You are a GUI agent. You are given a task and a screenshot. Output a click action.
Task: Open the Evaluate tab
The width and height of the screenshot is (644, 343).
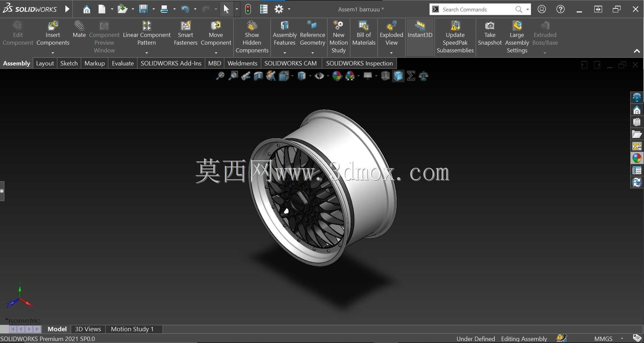click(x=123, y=63)
